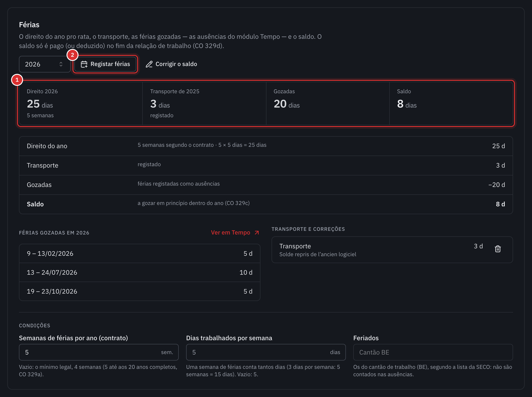
Task: Select the 9 – 13/02/2026 vacation row
Action: (x=140, y=253)
